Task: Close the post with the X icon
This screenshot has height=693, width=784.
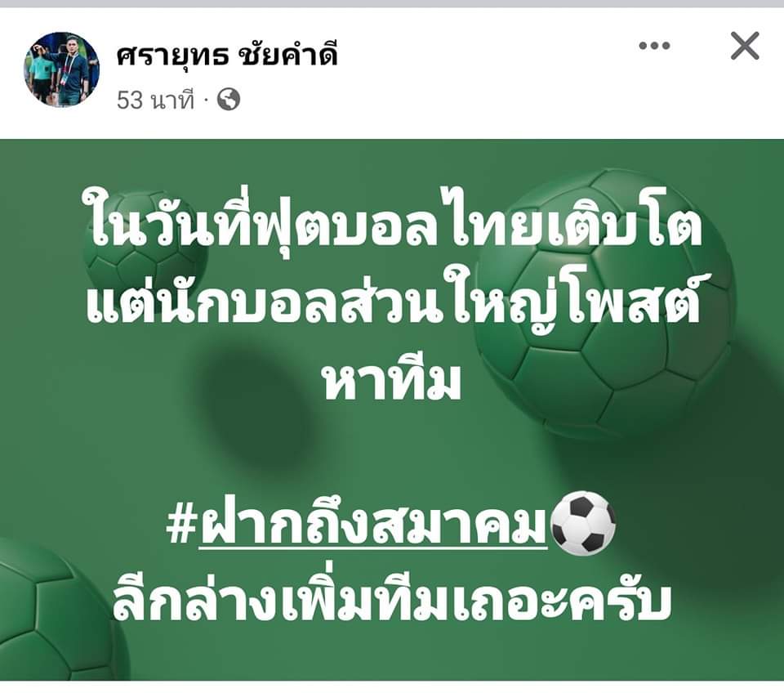Action: [x=745, y=46]
